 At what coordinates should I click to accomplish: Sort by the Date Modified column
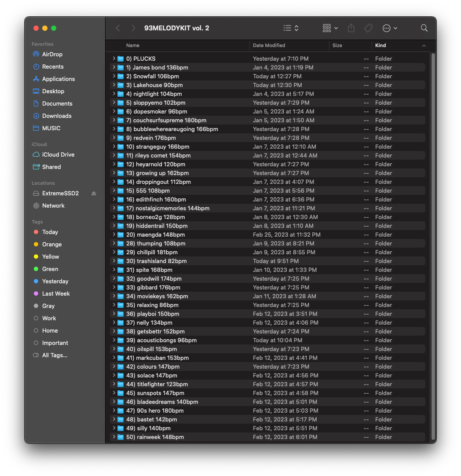click(x=269, y=45)
